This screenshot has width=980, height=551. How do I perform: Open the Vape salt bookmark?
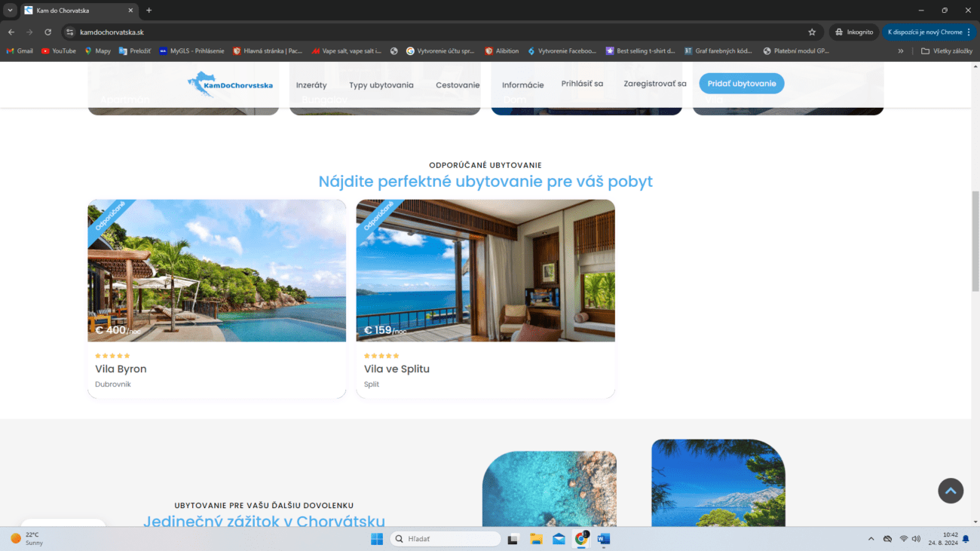(x=347, y=51)
